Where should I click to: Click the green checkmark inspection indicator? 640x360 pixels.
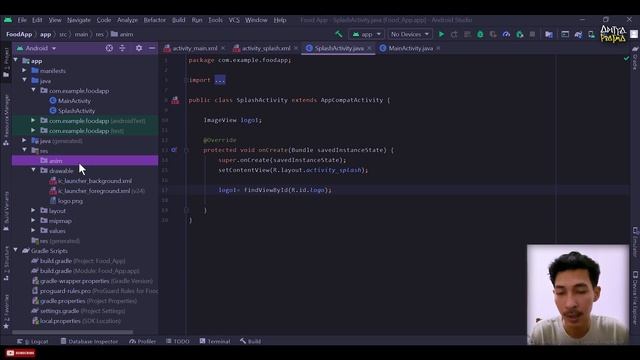[x=626, y=59]
